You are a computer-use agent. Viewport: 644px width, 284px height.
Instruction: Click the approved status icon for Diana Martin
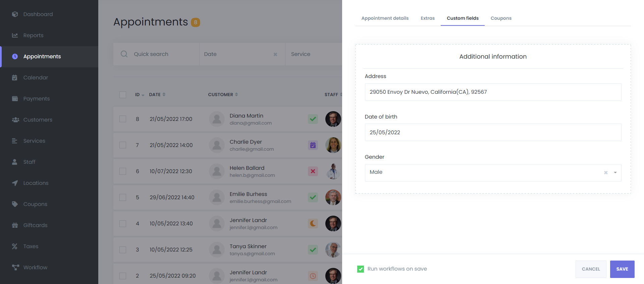coord(313,119)
